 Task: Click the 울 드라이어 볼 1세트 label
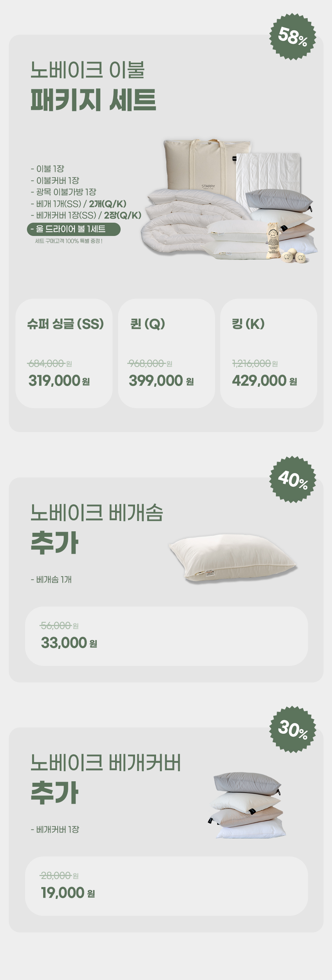pyautogui.click(x=73, y=229)
